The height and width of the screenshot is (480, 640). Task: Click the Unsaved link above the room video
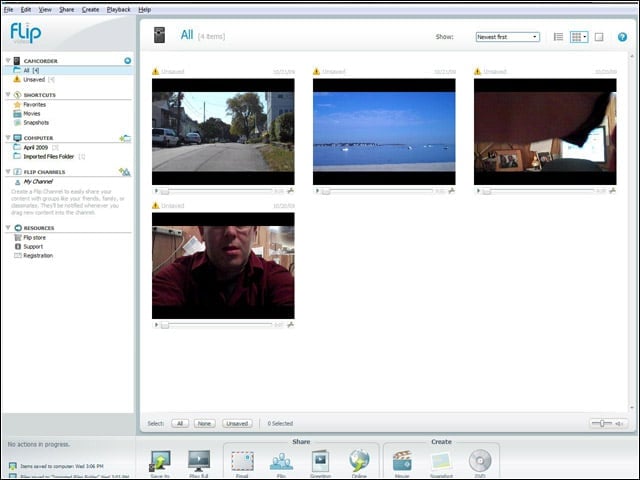tap(495, 71)
